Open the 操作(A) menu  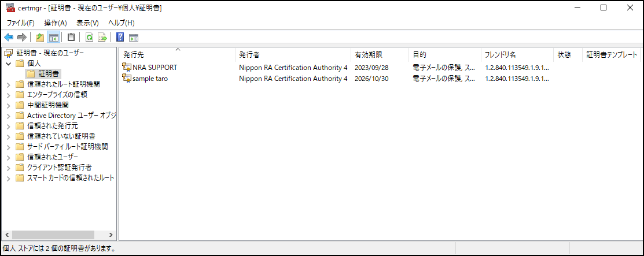coord(56,23)
